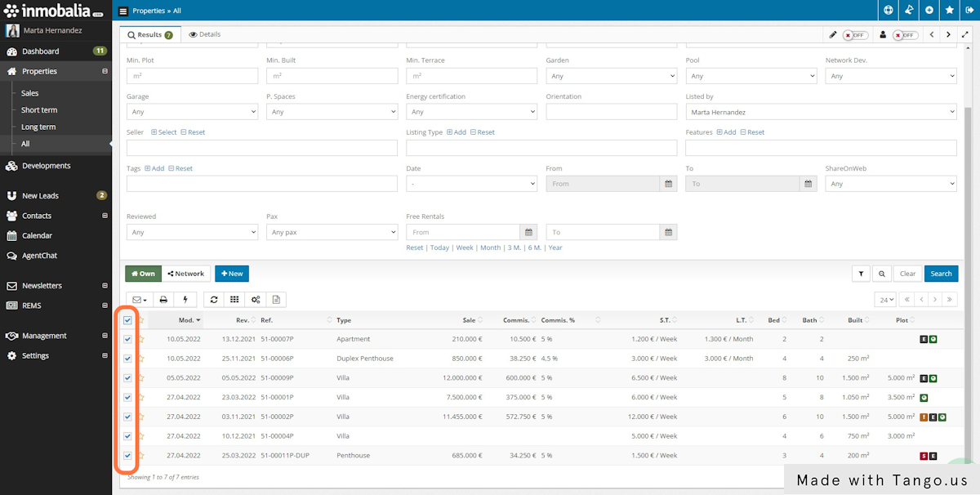Click the lightning bolt action icon
This screenshot has width=980, height=495.
click(x=185, y=299)
